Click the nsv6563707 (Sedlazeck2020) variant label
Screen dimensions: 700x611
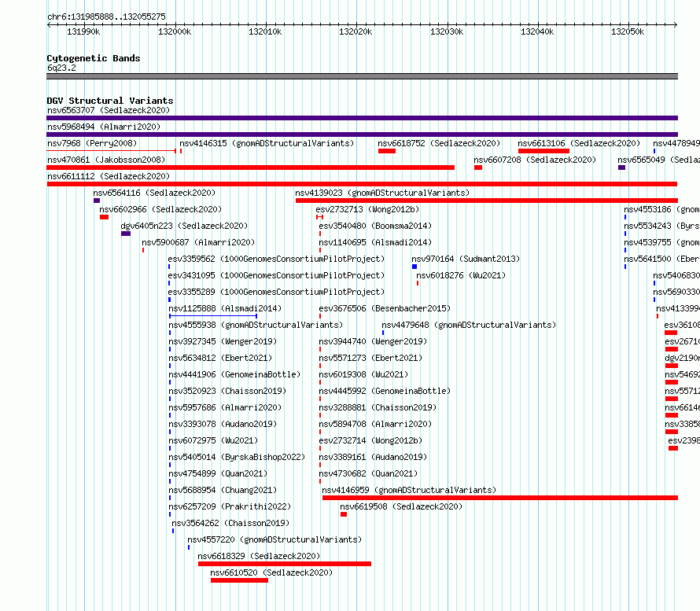pos(109,110)
